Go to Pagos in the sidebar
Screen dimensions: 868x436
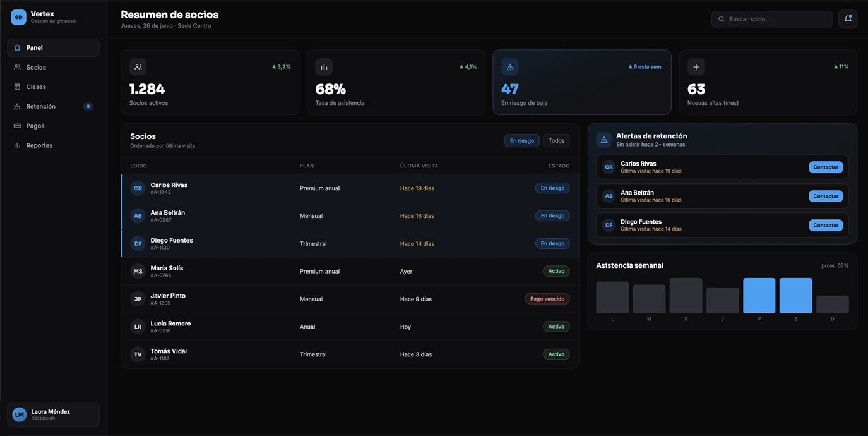point(53,126)
